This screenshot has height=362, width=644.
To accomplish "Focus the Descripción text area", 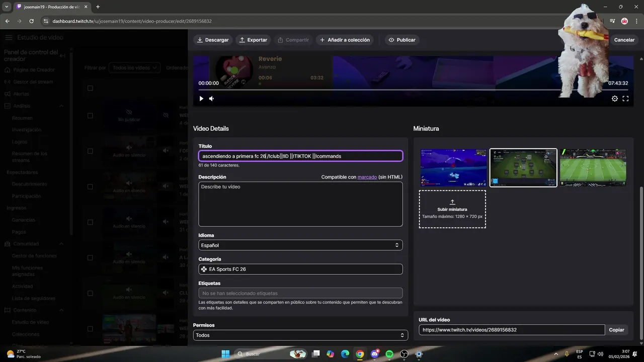I will (x=300, y=204).
